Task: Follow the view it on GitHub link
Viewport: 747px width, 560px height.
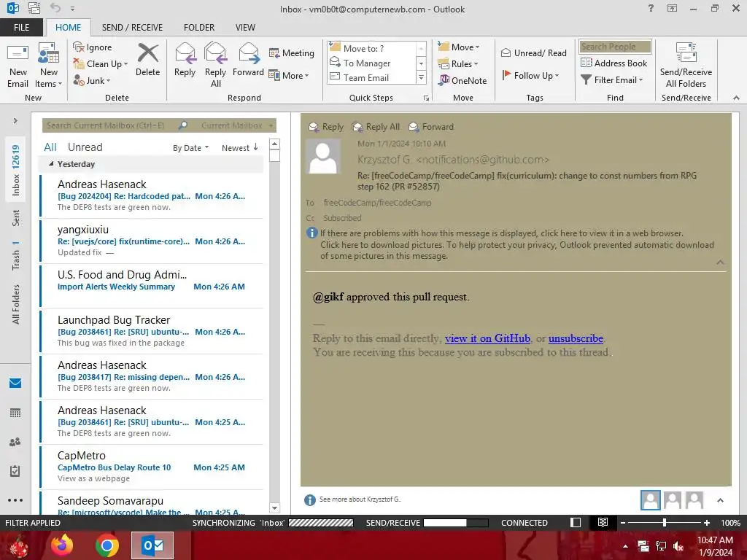Action: tap(487, 338)
